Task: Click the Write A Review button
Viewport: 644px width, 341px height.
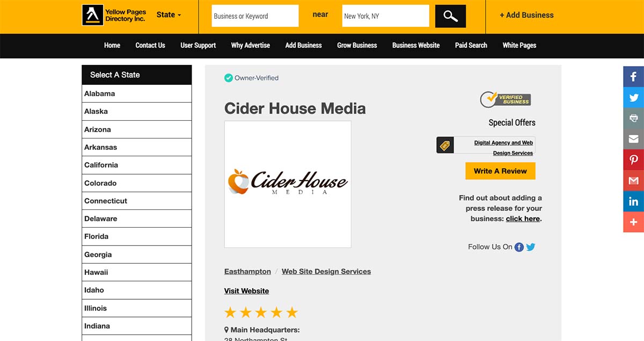Action: click(500, 171)
